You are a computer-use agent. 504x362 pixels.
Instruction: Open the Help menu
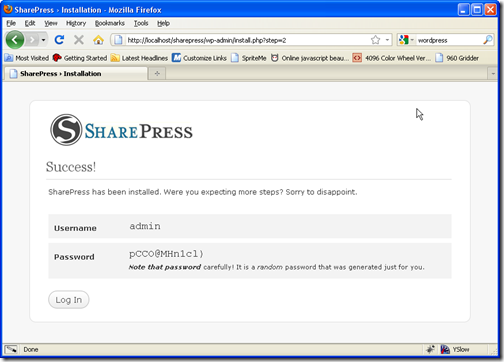click(163, 23)
